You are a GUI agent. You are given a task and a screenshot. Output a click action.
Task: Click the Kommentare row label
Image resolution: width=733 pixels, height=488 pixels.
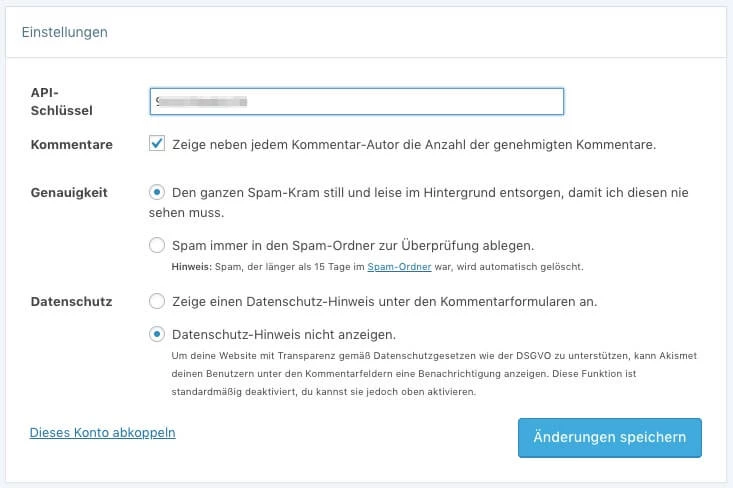(x=72, y=144)
